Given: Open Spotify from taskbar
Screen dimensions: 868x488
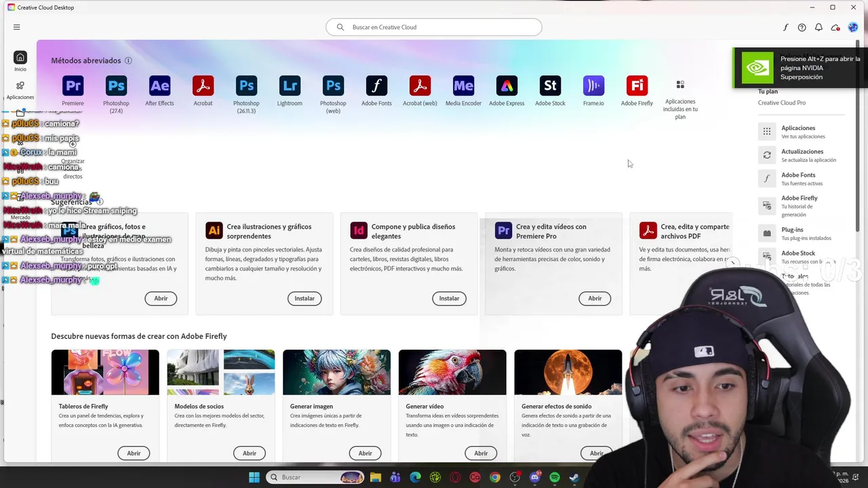Looking at the screenshot, I should [x=555, y=477].
